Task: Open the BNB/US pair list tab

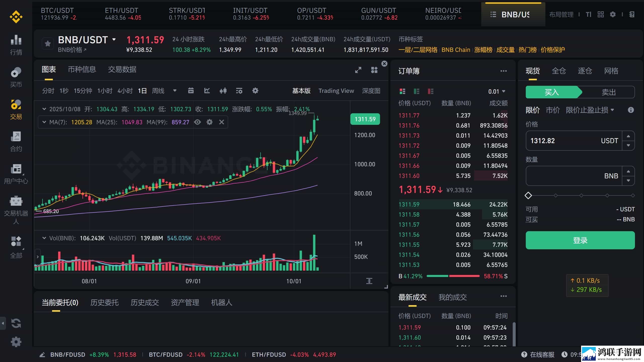Action: coord(513,15)
